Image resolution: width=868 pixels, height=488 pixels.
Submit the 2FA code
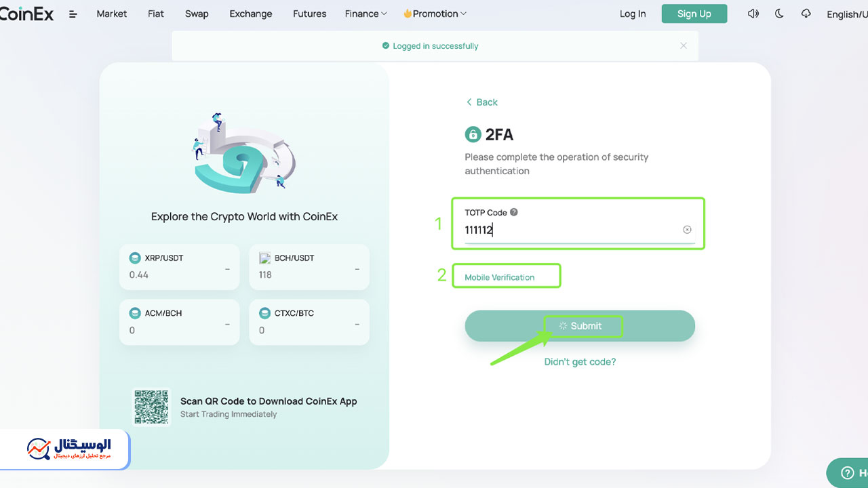(580, 326)
